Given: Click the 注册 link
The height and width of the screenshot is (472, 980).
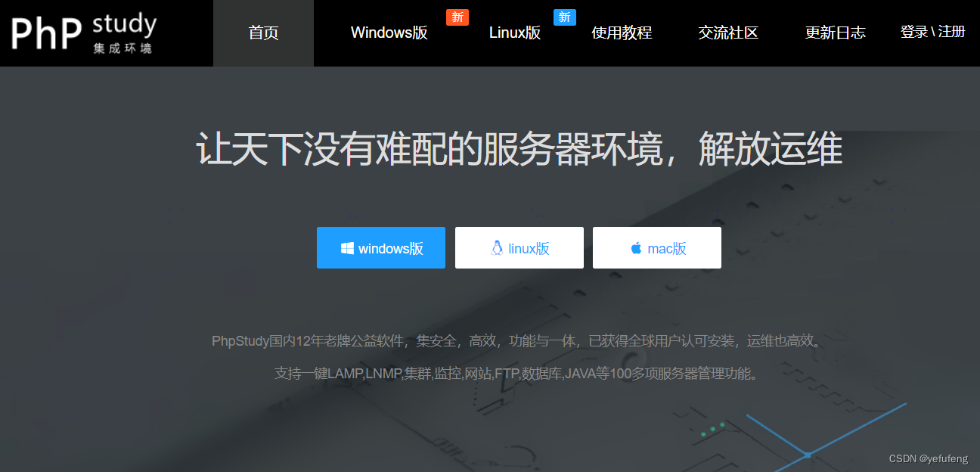Looking at the screenshot, I should pos(952,32).
